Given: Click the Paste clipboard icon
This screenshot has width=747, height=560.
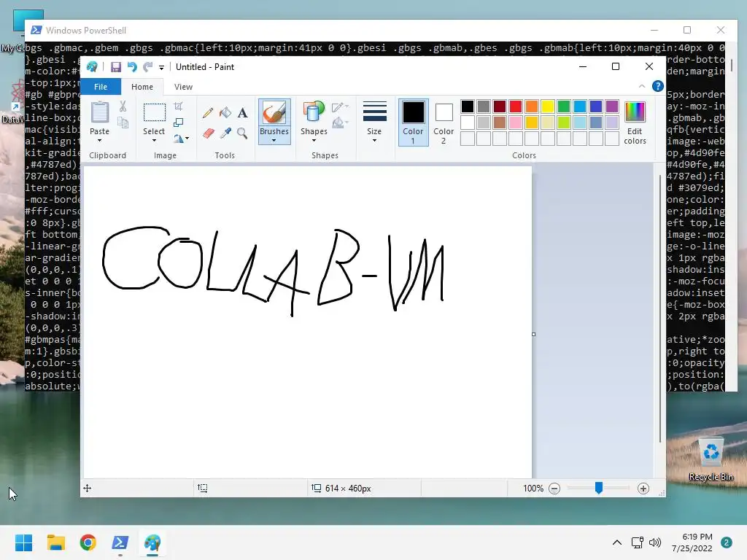Looking at the screenshot, I should coord(99,113).
